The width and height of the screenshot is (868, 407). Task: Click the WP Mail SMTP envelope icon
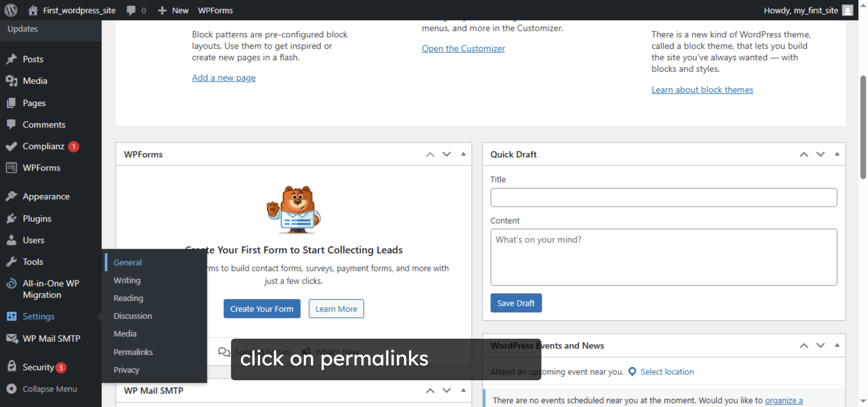coord(12,338)
